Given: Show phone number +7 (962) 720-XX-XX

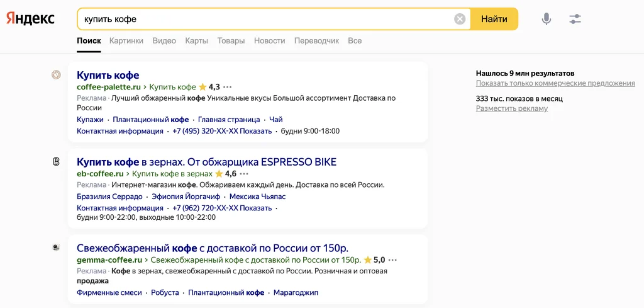Looking at the screenshot, I should 222,208.
